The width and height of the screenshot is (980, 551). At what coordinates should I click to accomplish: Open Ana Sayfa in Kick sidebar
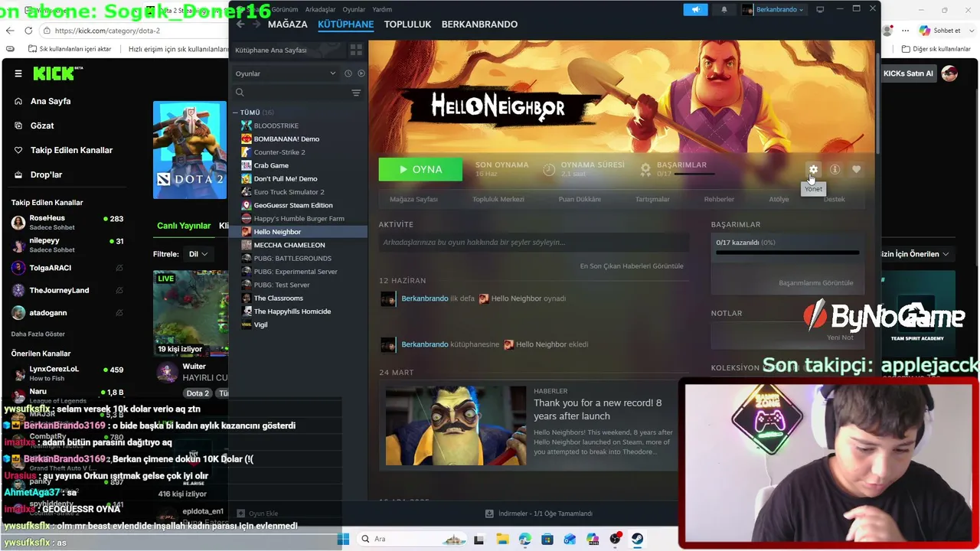(51, 101)
